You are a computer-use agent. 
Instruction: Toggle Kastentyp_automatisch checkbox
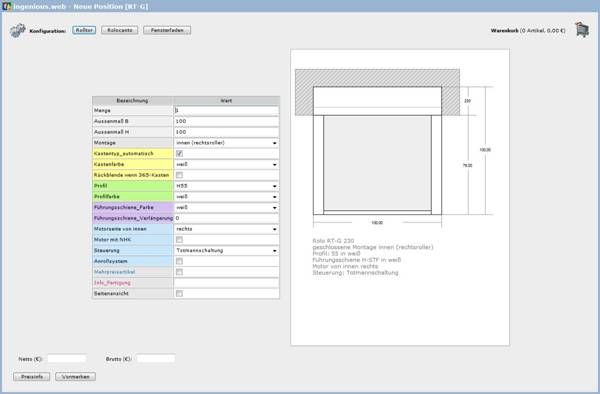tap(179, 153)
